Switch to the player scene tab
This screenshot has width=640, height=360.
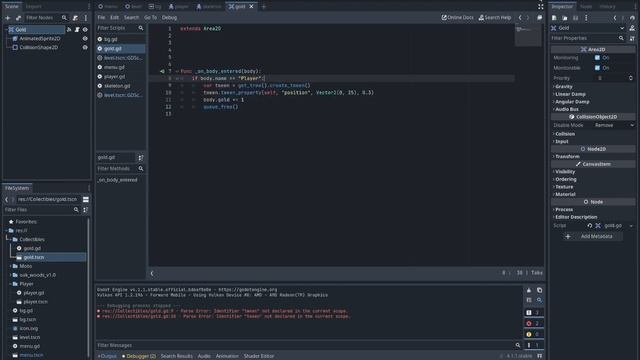(x=179, y=7)
